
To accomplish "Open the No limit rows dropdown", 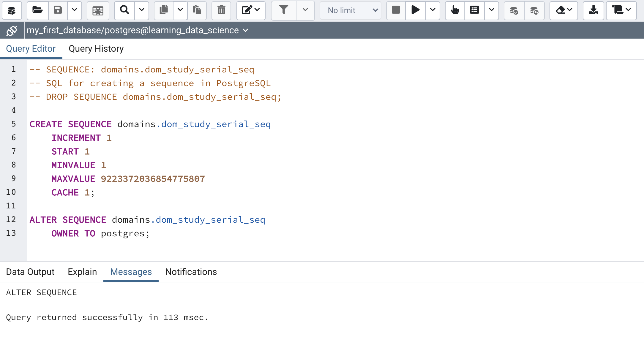I will click(x=351, y=10).
